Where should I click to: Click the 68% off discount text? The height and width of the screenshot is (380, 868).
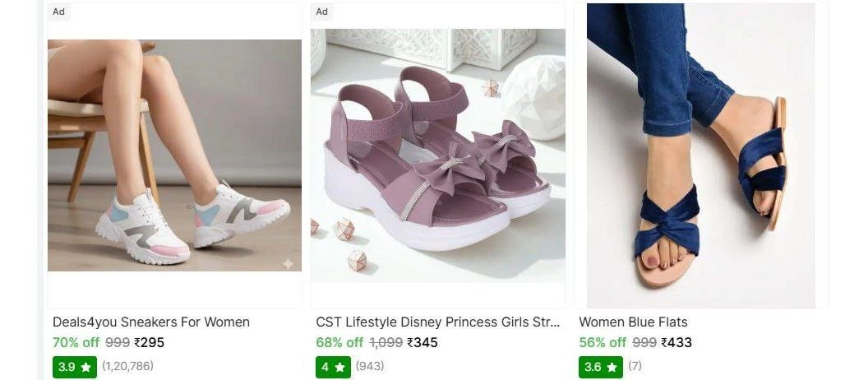339,342
